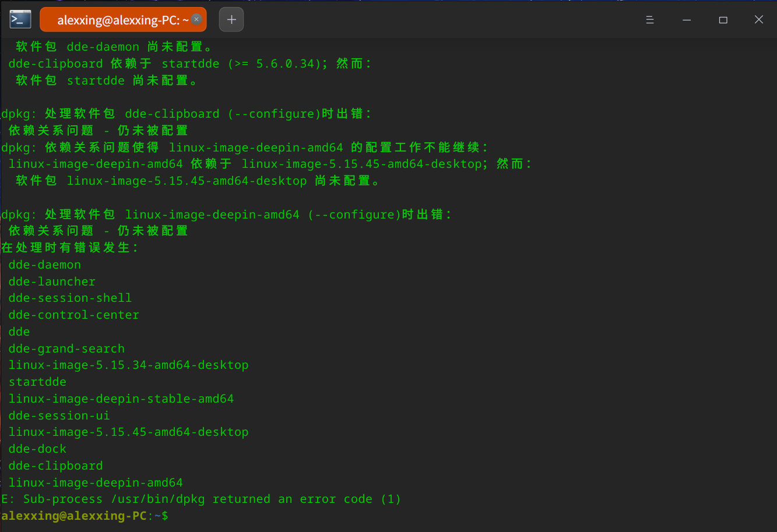Click the linux-image-5.15.45-amd64-desktop line
The image size is (777, 532).
(x=128, y=432)
